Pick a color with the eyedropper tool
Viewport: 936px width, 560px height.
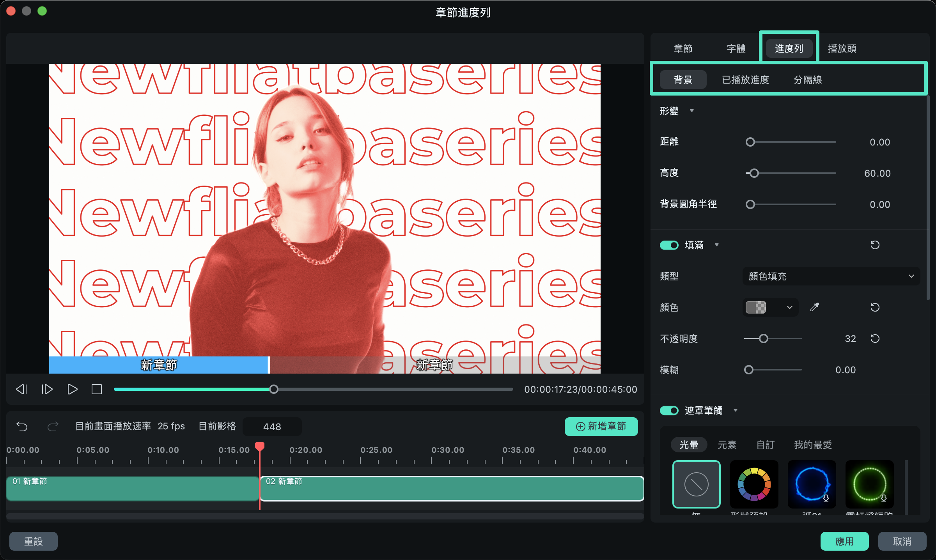pyautogui.click(x=815, y=307)
